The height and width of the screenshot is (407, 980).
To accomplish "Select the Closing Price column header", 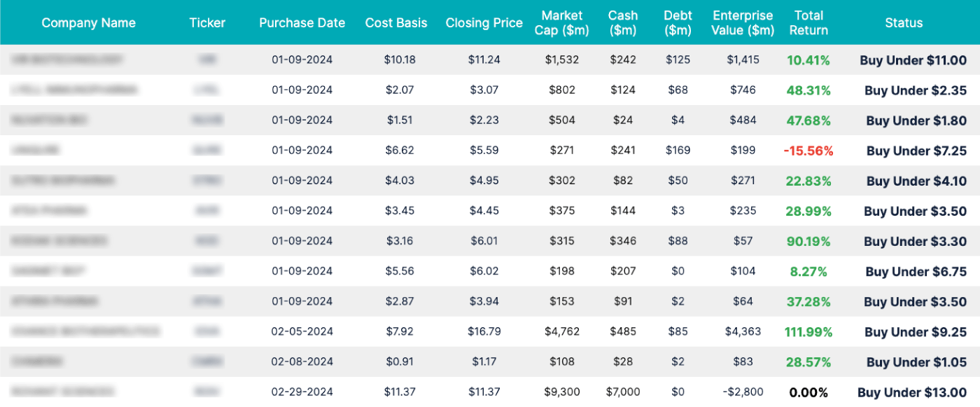I will pyautogui.click(x=484, y=22).
